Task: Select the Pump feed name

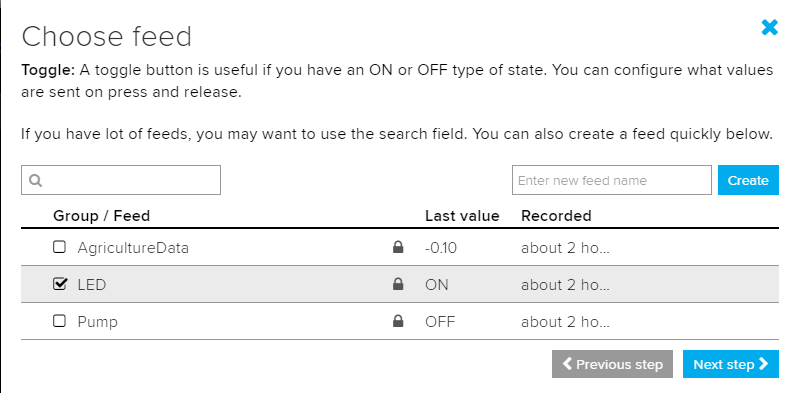Action: point(97,322)
